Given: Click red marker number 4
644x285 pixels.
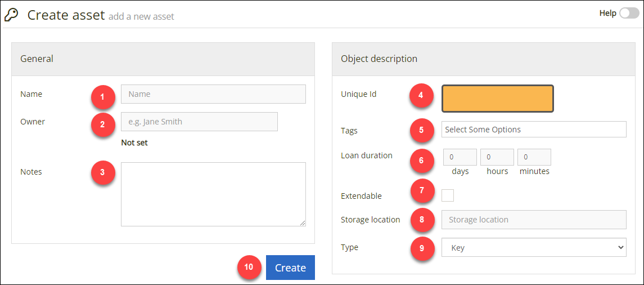Looking at the screenshot, I should point(421,95).
